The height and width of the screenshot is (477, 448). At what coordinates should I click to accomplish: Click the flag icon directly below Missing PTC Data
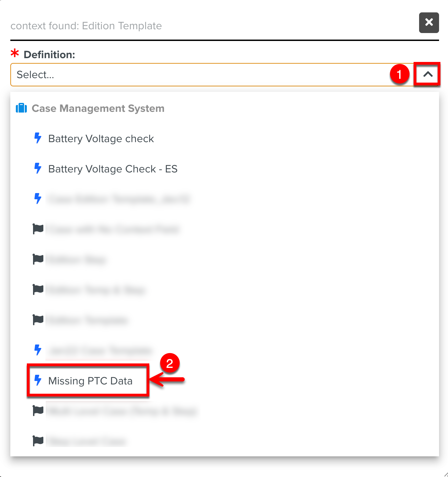38,411
